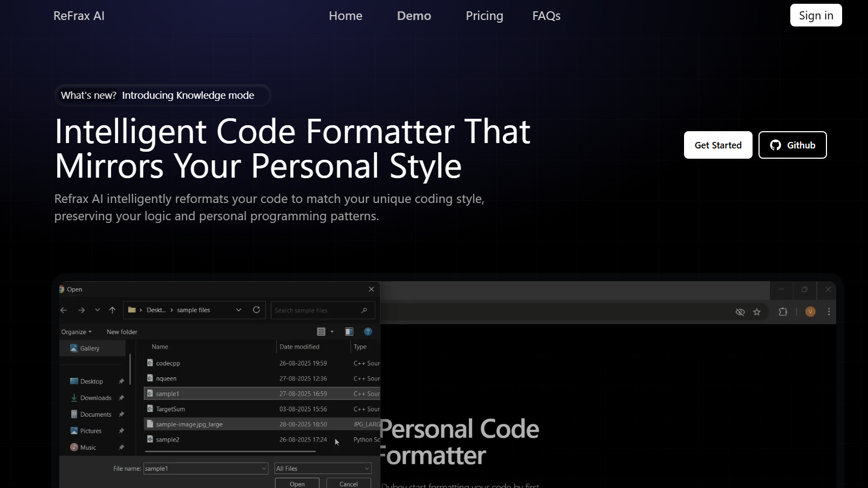The width and height of the screenshot is (868, 488).
Task: Click the refresh icon in file dialog
Action: point(256,310)
